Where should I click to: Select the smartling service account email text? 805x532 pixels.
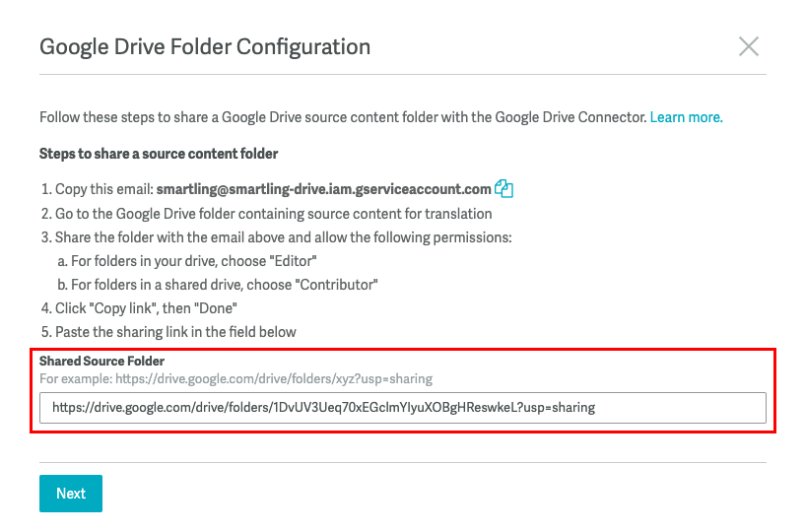(323, 189)
